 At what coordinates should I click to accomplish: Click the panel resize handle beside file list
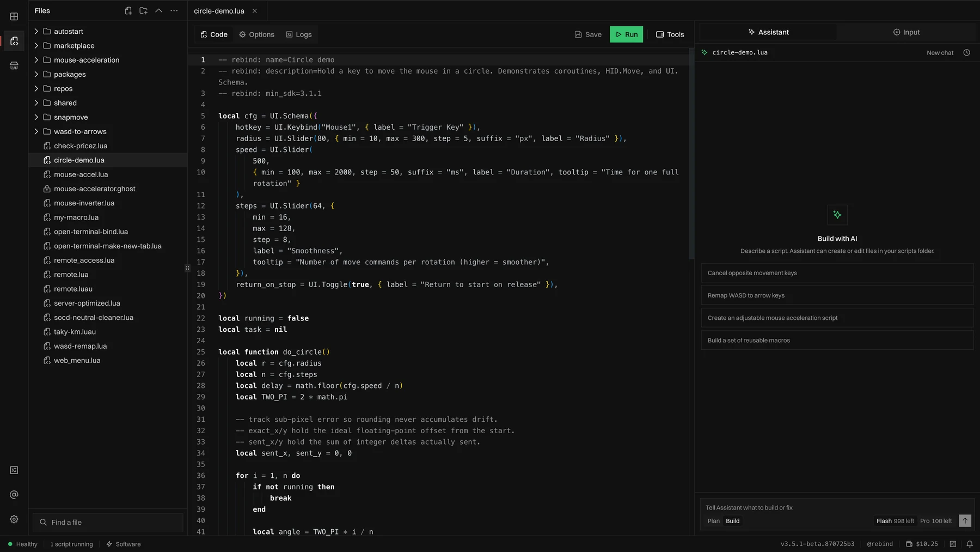187,268
